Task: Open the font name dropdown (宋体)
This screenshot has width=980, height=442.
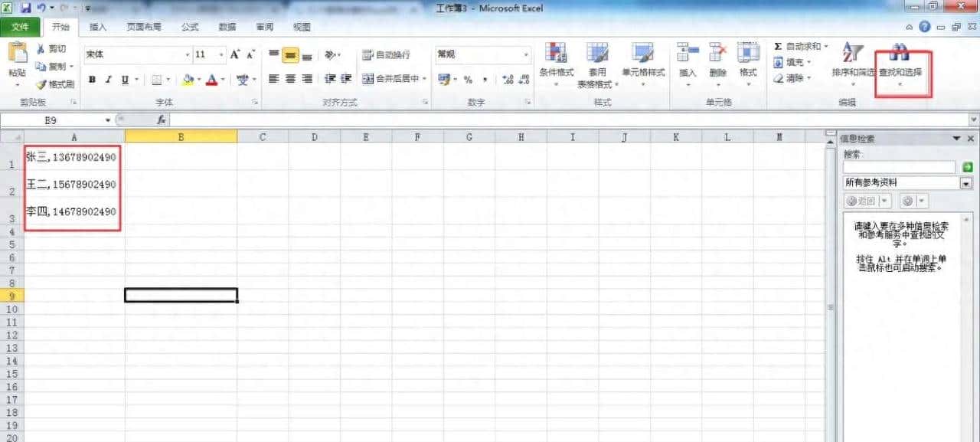Action: (188, 55)
